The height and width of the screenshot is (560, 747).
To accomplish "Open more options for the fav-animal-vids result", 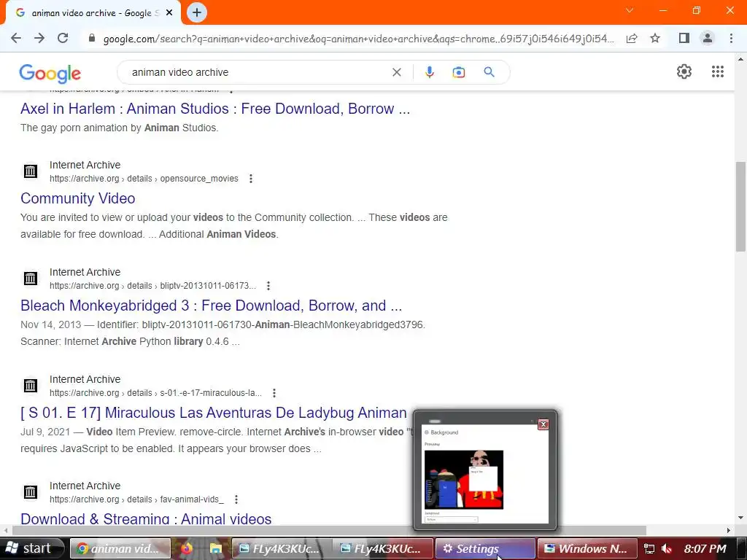I will point(236,499).
